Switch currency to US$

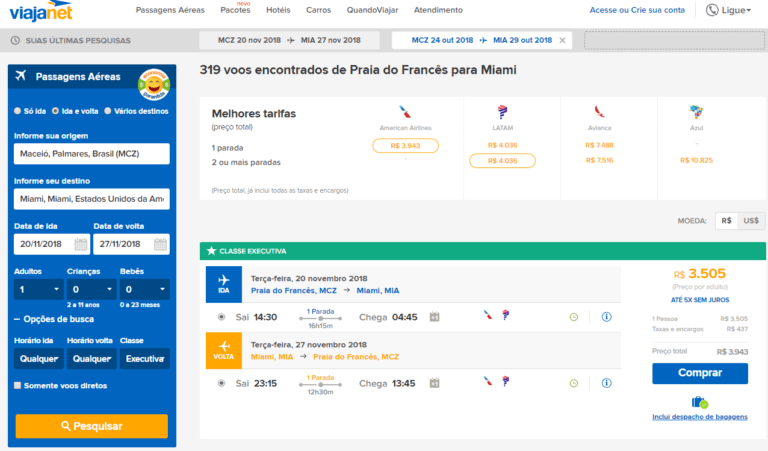(750, 221)
